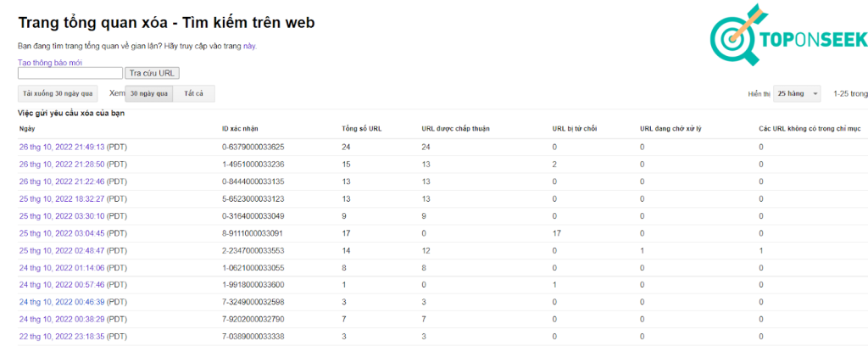Open request dated 24 thg 10, 2022 00:38:29
868x346 pixels.
pos(61,320)
